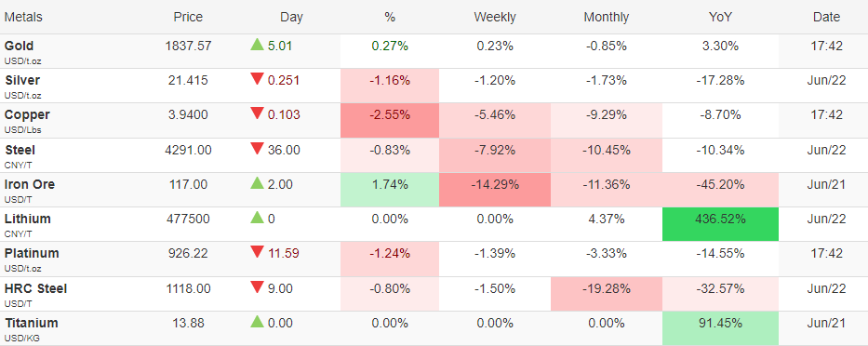The image size is (868, 346).
Task: Click Iron Ore weekly -14.29% cell
Action: pyautogui.click(x=494, y=190)
